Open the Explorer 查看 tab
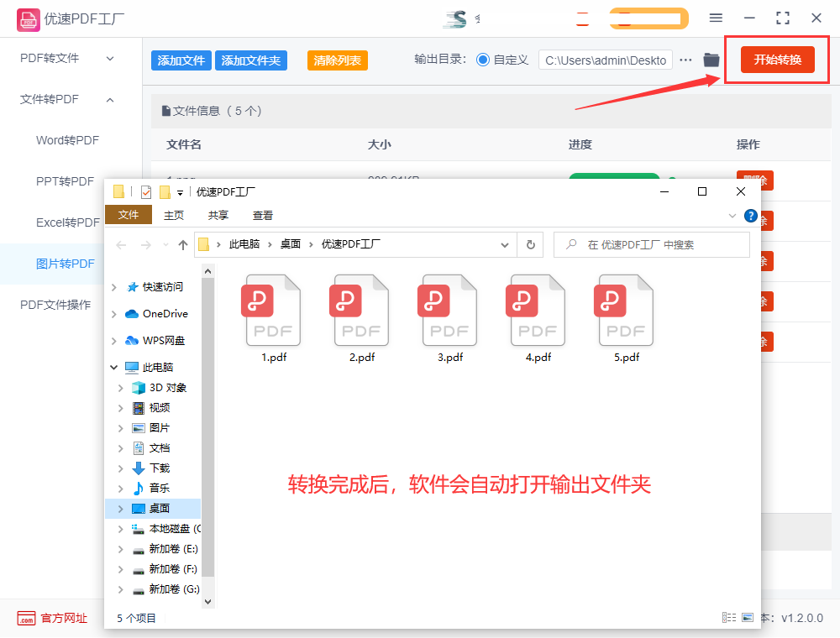This screenshot has height=638, width=840. 262,215
